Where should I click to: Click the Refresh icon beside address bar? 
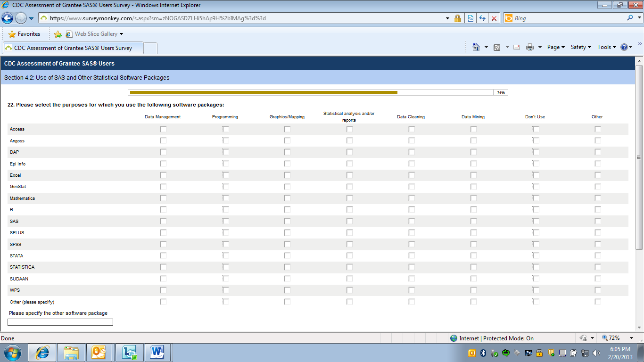482,18
